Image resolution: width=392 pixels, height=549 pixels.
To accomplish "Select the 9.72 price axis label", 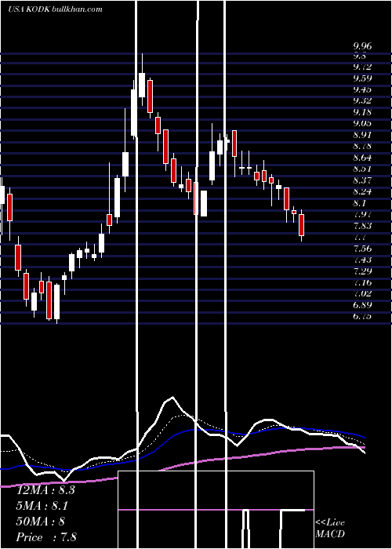I will pos(362,67).
